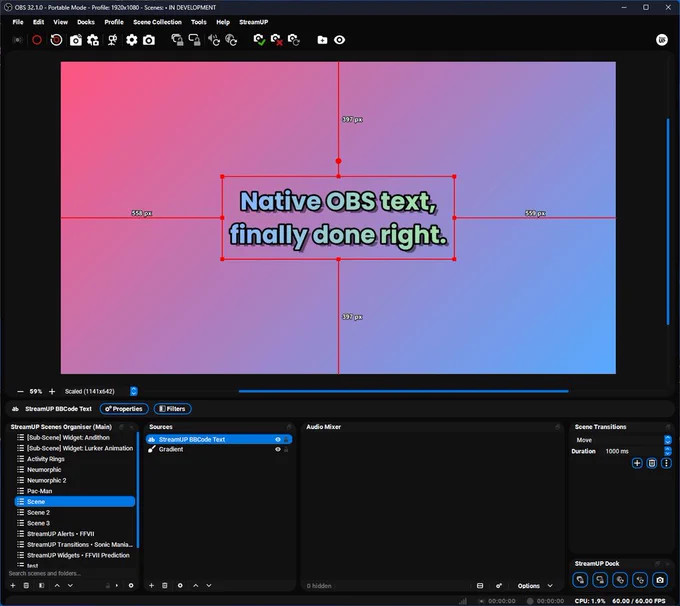
Task: Open settings via the gear toolbar icon
Action: coord(131,40)
